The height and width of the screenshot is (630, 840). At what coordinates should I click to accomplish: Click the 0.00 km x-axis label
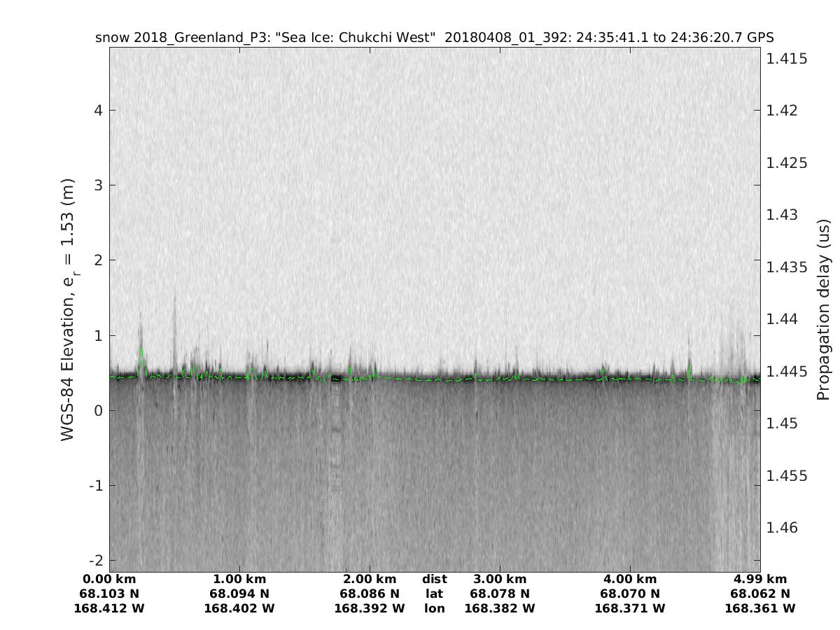109,579
